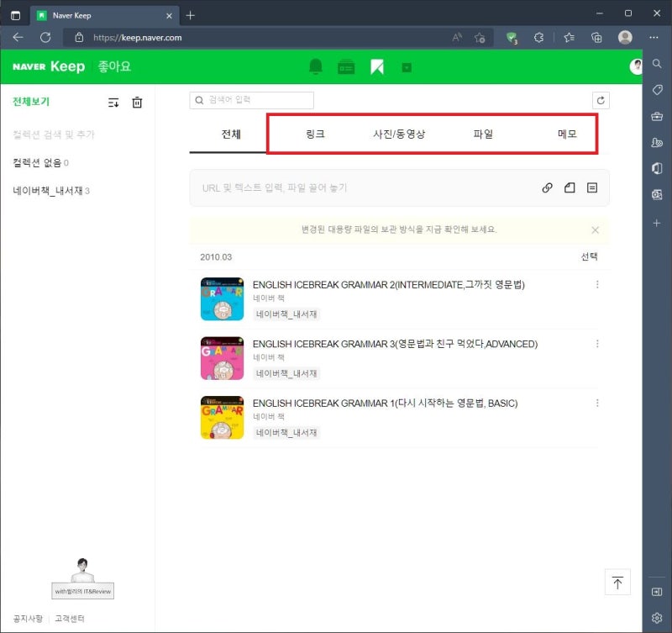The image size is (672, 633).
Task: Click the 컬렉션 검색 및 추가 field
Action: coord(54,135)
